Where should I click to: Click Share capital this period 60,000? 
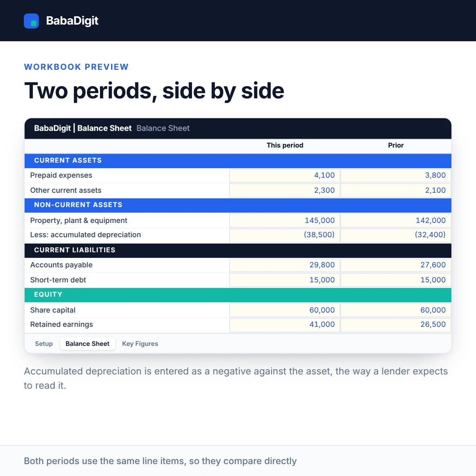click(285, 310)
